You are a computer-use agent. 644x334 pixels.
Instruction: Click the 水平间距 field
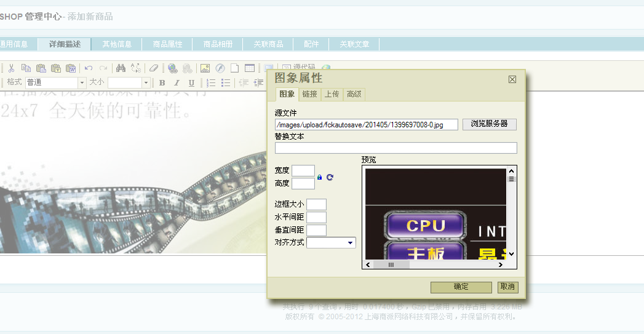[x=316, y=217]
